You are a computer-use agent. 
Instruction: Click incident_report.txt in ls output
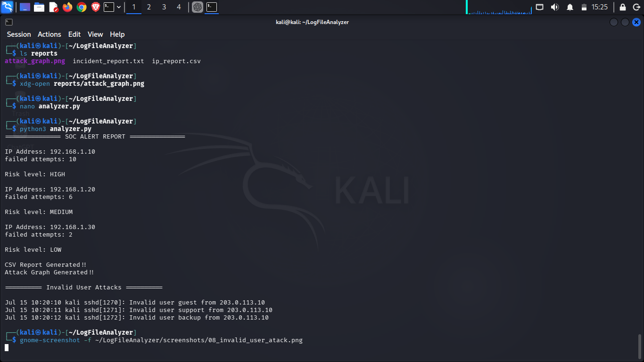(108, 61)
